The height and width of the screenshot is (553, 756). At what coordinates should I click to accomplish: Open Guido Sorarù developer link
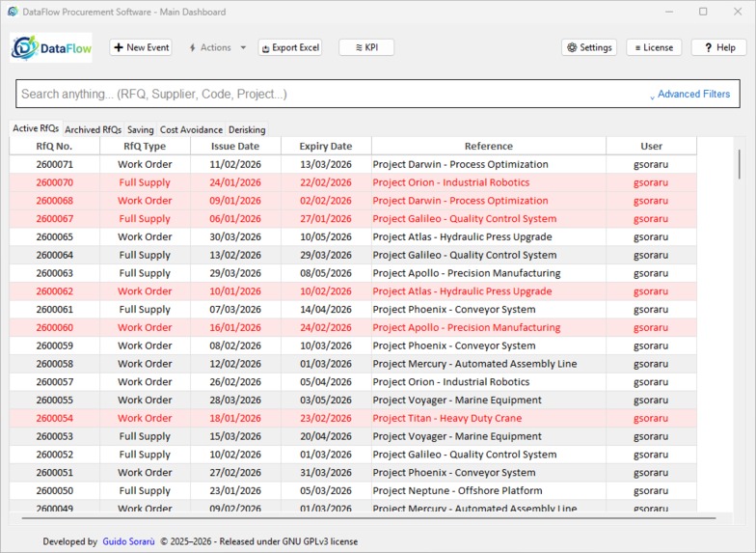(128, 541)
